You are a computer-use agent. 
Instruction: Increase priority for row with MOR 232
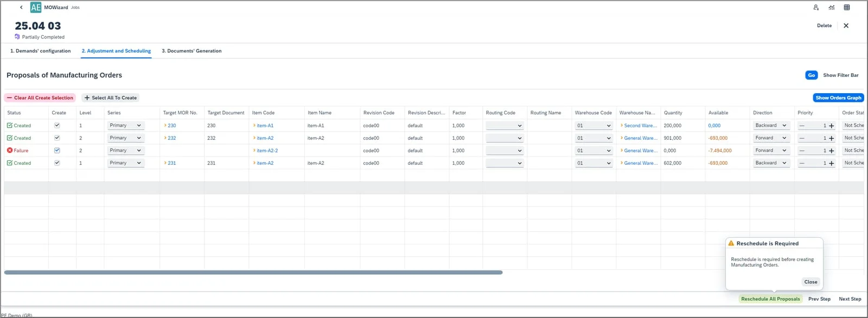(831, 138)
